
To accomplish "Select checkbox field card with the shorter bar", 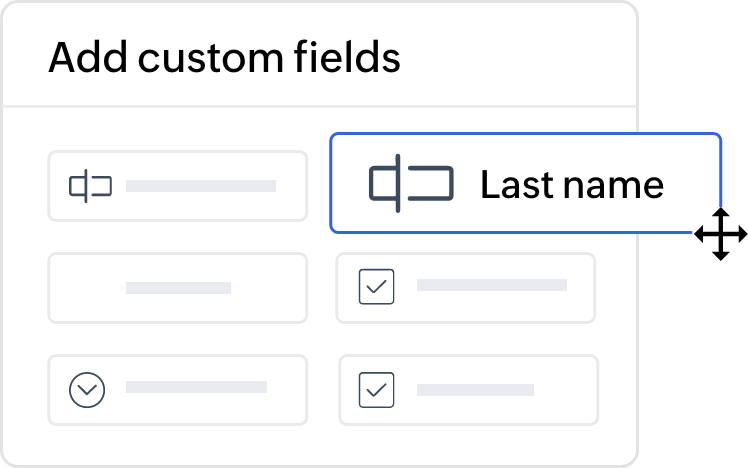I will pyautogui.click(x=468, y=390).
